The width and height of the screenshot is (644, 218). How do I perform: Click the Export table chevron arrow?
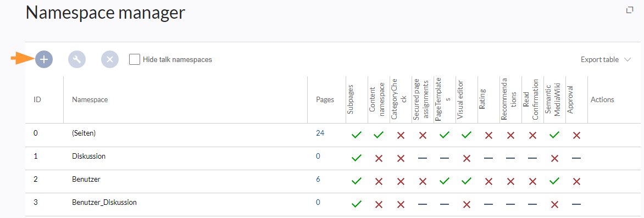[627, 59]
